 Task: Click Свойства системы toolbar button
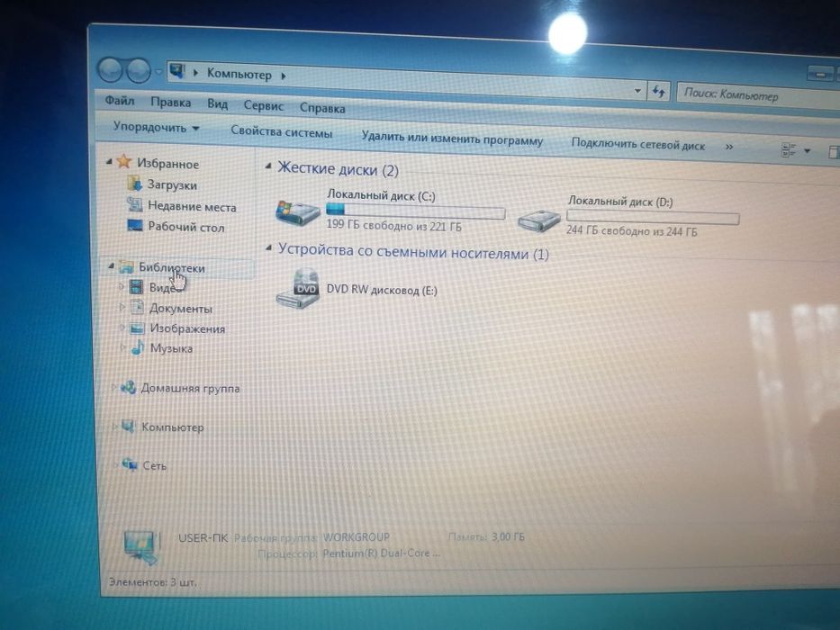[x=281, y=131]
